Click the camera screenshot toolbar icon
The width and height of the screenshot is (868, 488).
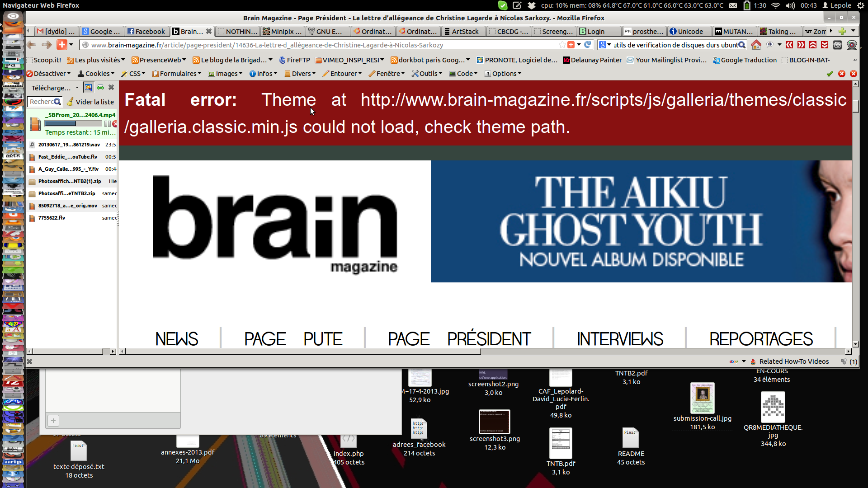click(x=837, y=45)
